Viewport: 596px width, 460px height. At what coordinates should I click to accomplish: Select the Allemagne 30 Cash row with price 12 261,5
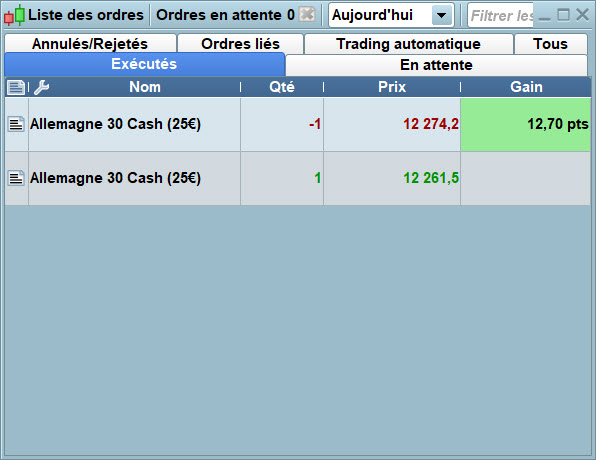298,178
